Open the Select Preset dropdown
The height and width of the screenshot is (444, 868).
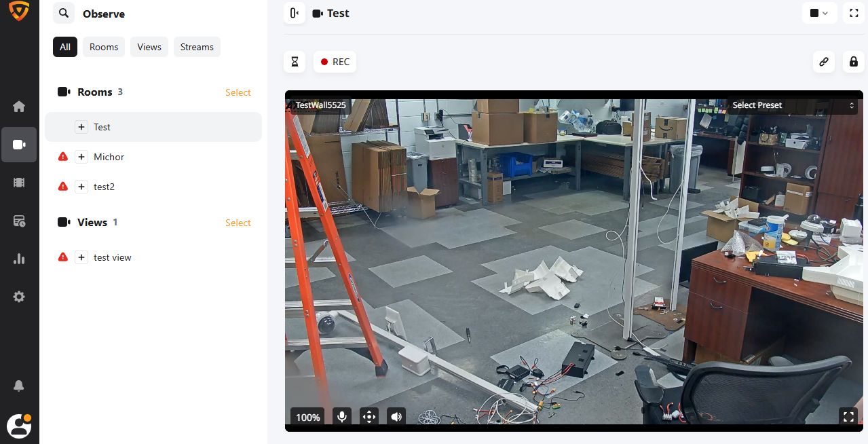click(x=791, y=105)
